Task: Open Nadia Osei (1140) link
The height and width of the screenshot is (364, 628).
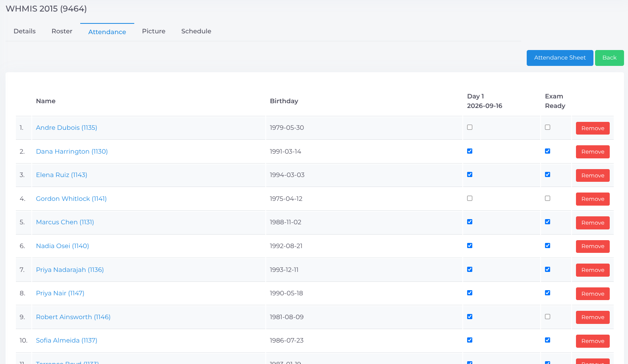Action: coord(62,246)
